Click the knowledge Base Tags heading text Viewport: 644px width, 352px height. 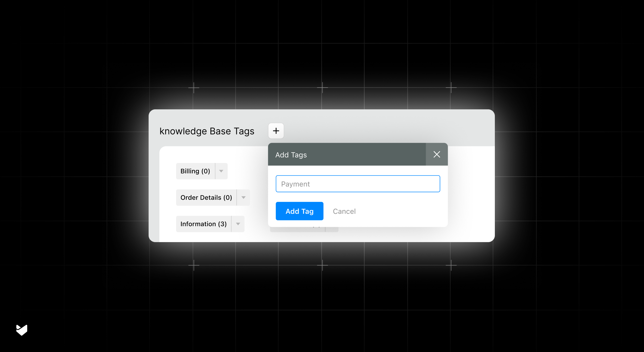click(207, 131)
